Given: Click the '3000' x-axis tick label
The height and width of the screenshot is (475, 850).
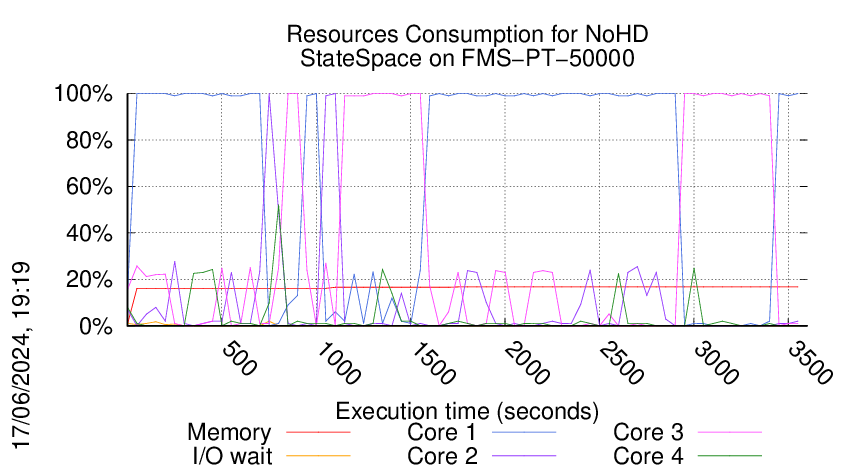Looking at the screenshot, I should coord(716,363).
